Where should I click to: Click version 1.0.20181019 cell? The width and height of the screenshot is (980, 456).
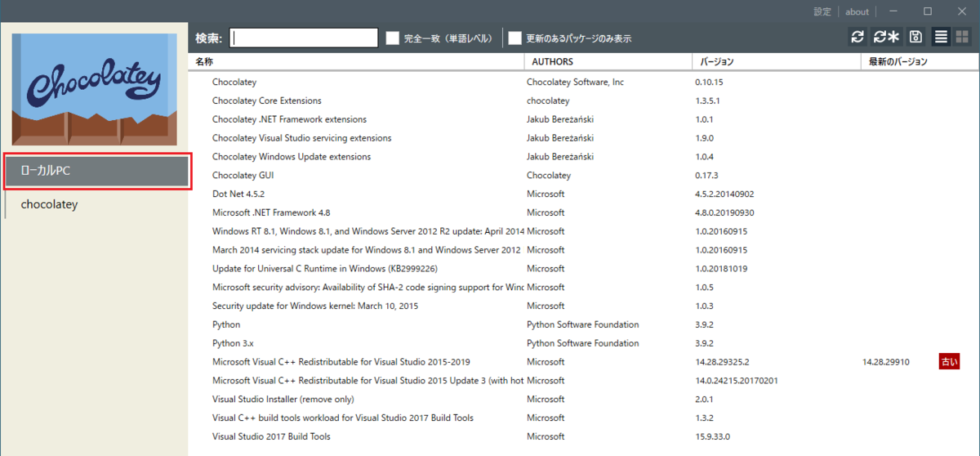(721, 268)
